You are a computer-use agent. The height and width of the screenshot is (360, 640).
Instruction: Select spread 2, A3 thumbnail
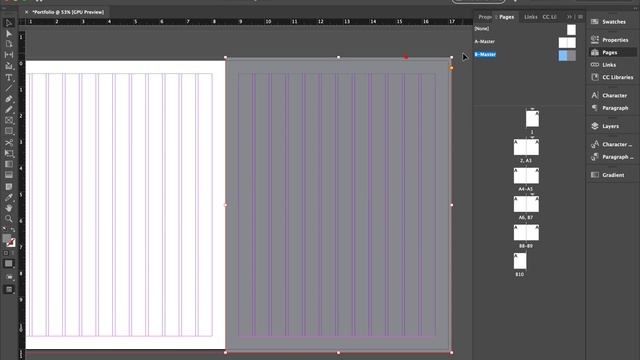526,147
